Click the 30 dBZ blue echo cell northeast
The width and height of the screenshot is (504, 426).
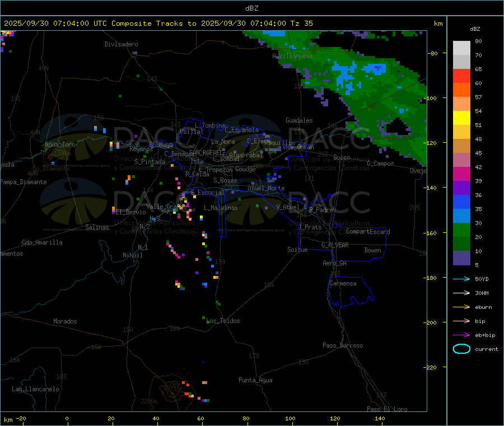click(x=344, y=77)
